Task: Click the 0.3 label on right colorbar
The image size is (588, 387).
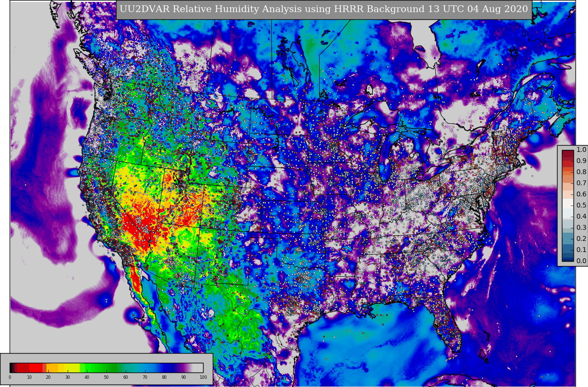Action: [x=581, y=227]
